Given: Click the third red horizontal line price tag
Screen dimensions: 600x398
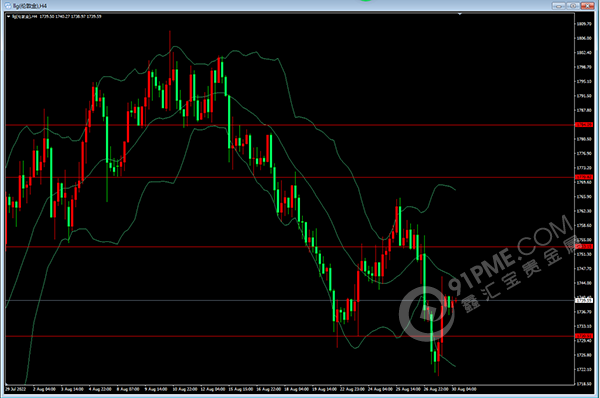Looking at the screenshot, I should 584,247.
